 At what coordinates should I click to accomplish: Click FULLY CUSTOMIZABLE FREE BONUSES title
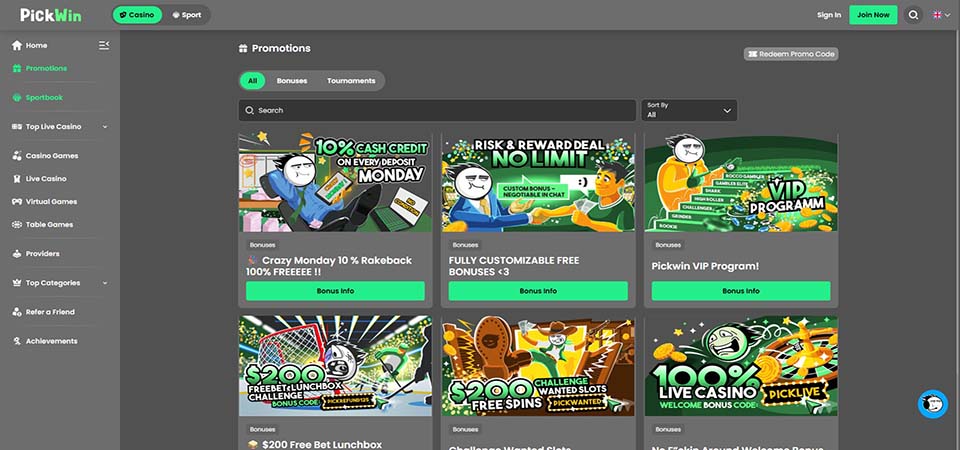514,266
